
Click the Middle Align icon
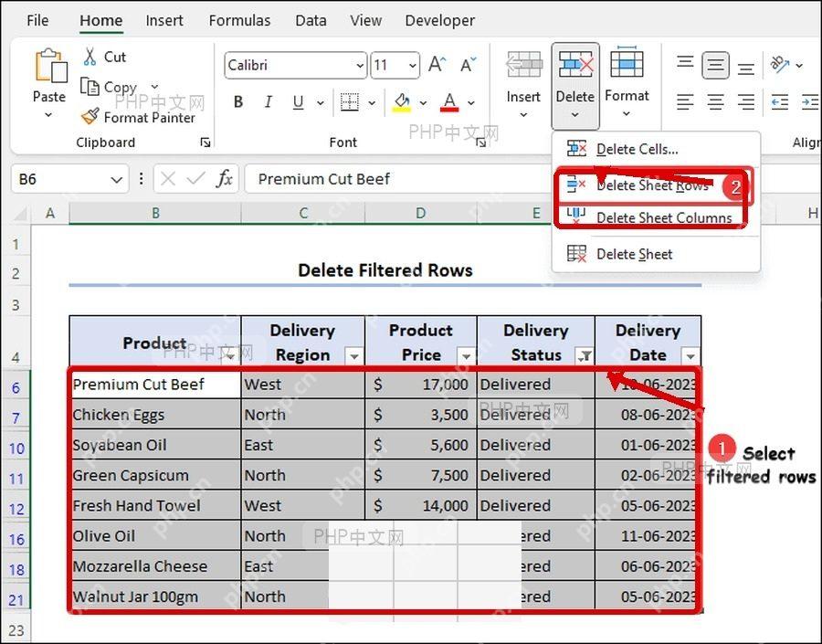pyautogui.click(x=715, y=65)
